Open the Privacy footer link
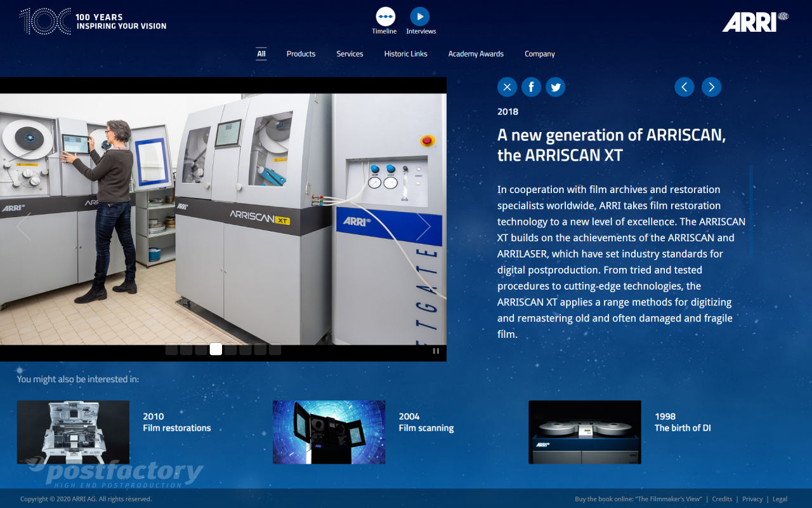Screen dimensions: 812x508 [752, 499]
